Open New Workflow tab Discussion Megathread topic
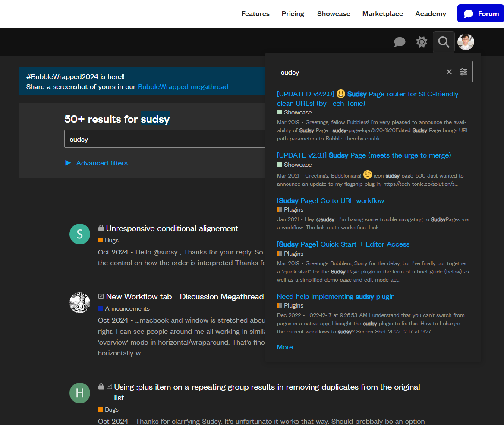 pos(185,297)
